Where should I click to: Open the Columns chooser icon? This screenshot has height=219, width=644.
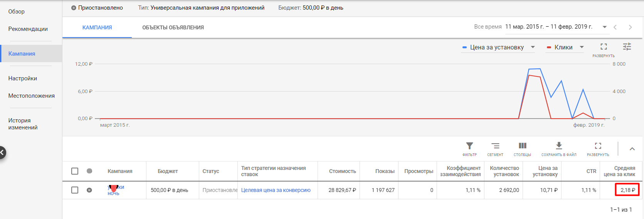(522, 146)
